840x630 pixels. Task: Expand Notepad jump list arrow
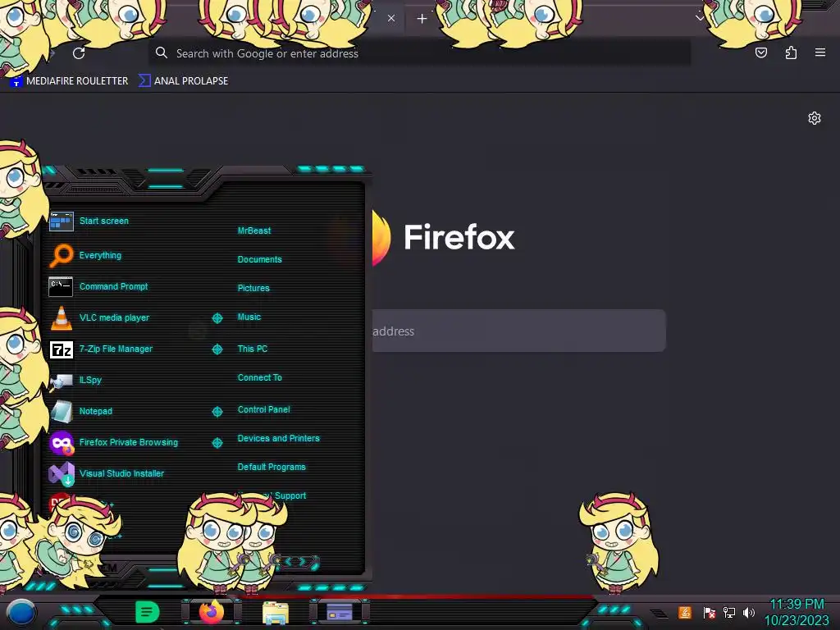point(217,412)
